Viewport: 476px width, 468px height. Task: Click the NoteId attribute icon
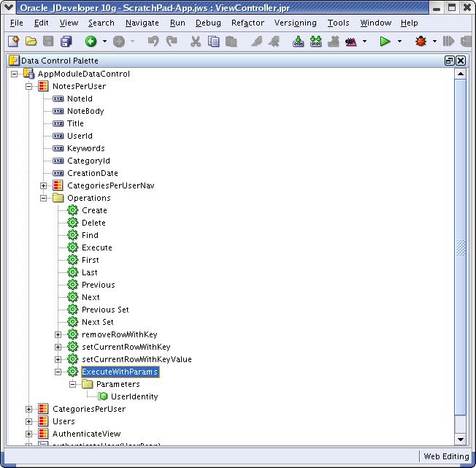click(58, 99)
